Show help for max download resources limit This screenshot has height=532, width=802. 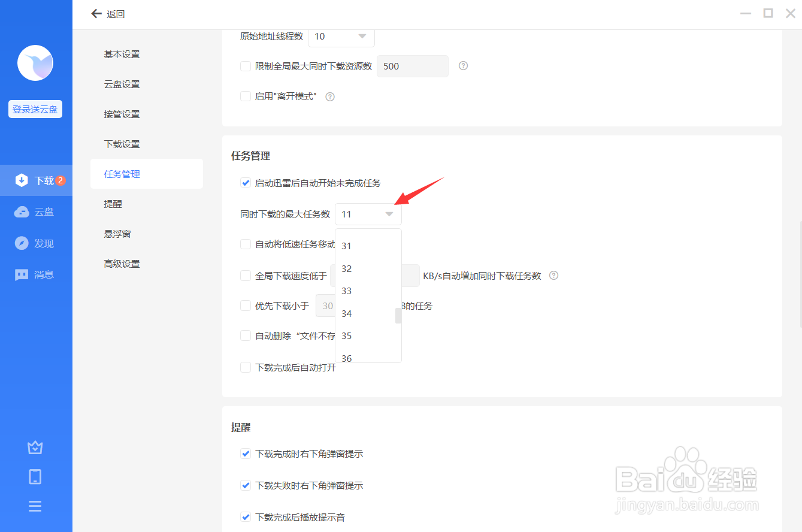[463, 66]
